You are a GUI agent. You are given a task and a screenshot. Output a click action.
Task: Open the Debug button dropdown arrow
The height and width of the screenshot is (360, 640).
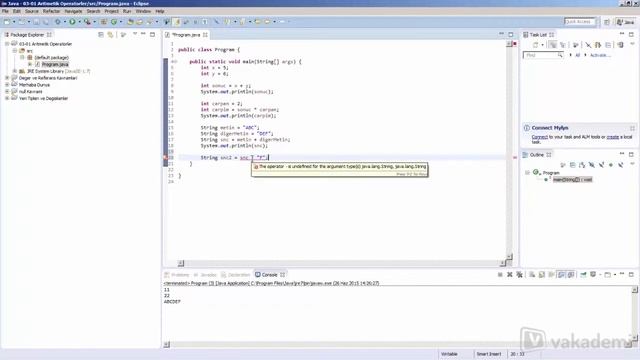(64, 22)
